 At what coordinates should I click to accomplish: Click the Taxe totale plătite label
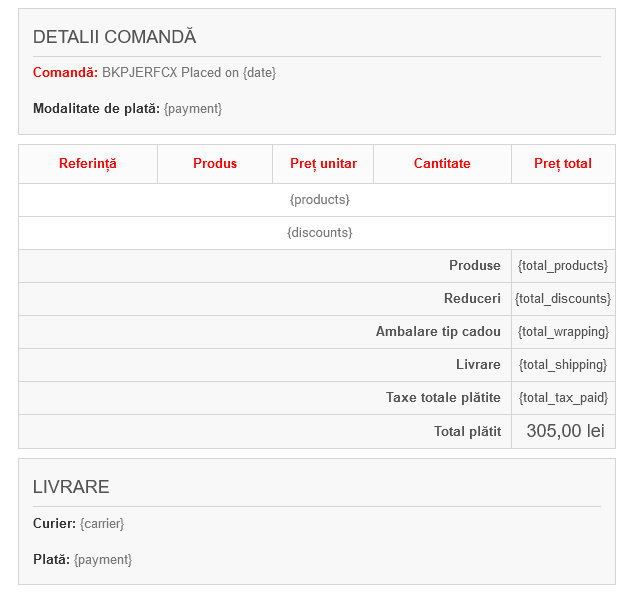coord(443,398)
